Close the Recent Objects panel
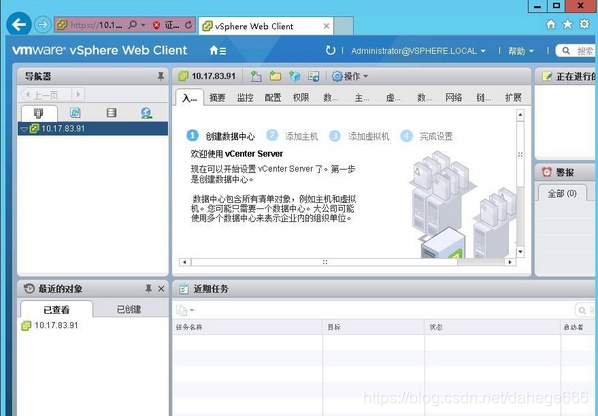 click(161, 289)
